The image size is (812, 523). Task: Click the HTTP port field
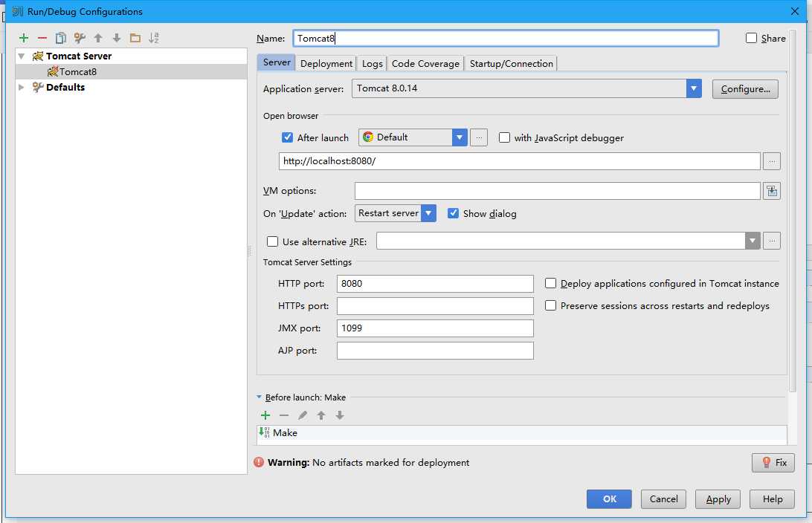click(435, 284)
